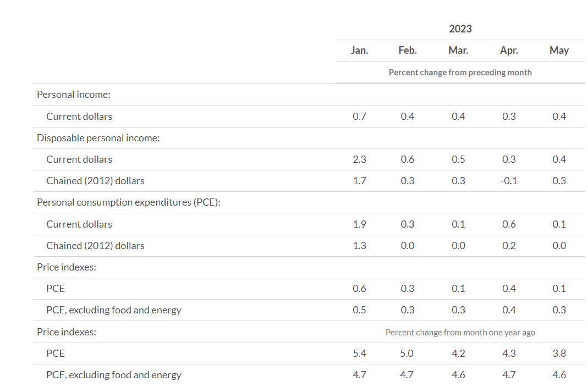Select last row "PCE, excluding food and energy" label
This screenshot has width=588, height=392.
coord(113,375)
